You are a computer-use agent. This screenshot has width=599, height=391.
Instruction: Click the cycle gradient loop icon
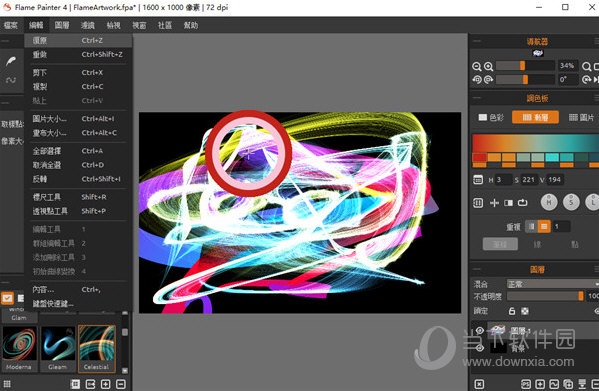point(523,203)
